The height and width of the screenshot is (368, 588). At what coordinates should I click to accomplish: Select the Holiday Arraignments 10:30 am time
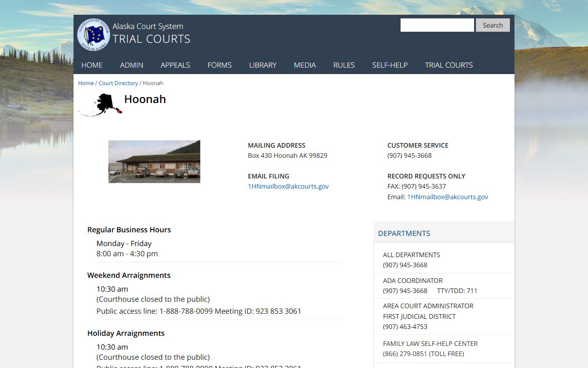pyautogui.click(x=113, y=347)
